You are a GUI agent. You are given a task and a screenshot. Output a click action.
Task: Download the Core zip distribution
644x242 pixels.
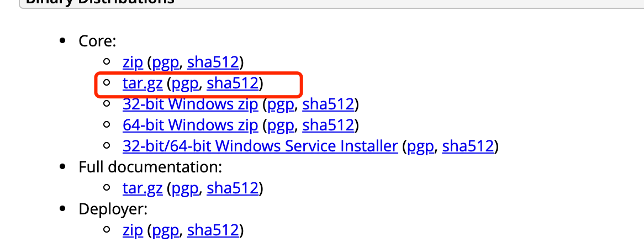click(x=133, y=62)
